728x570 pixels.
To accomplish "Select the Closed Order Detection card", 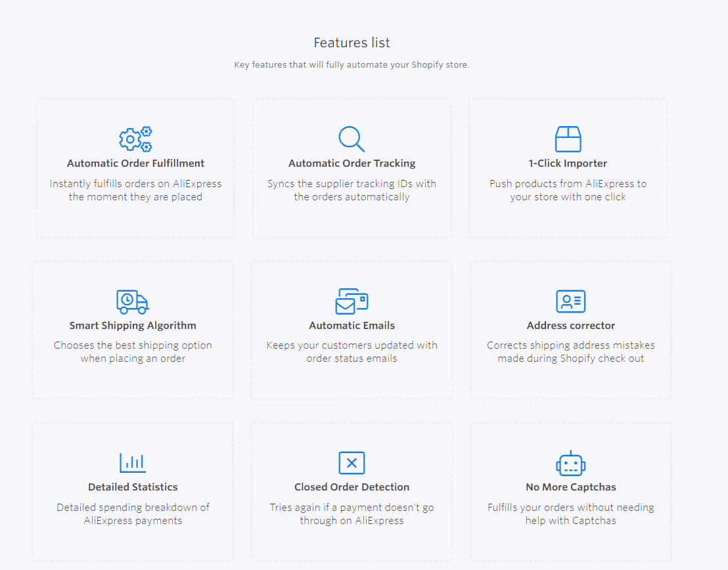I will pyautogui.click(x=352, y=491).
